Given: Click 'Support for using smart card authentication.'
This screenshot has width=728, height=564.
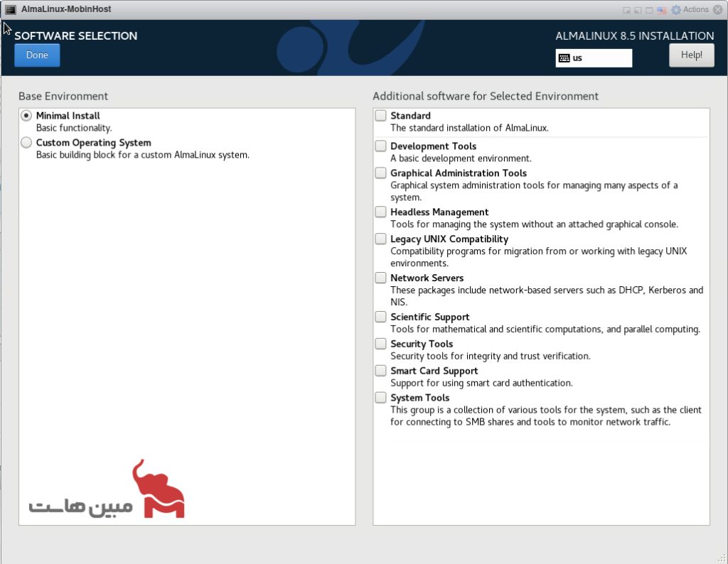Looking at the screenshot, I should coord(481,383).
